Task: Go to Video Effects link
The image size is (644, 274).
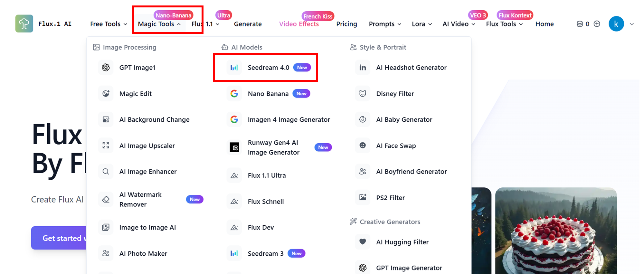Action: tap(299, 24)
